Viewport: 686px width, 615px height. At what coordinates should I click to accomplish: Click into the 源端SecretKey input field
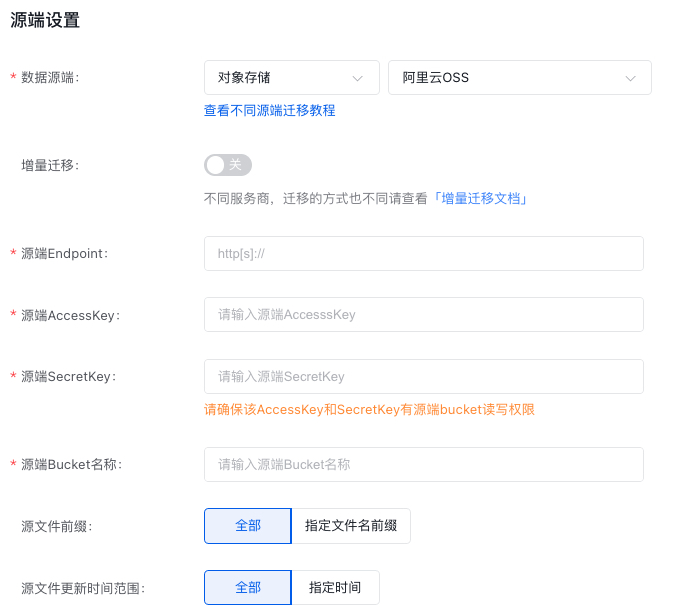click(x=423, y=376)
